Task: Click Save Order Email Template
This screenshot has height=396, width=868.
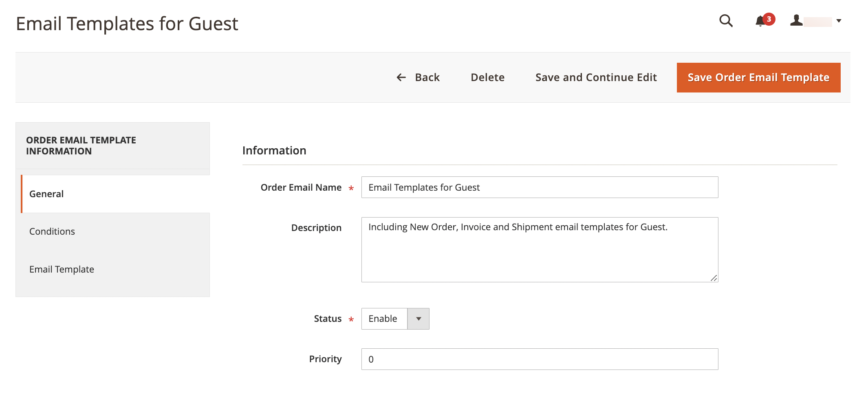Action: coord(758,77)
